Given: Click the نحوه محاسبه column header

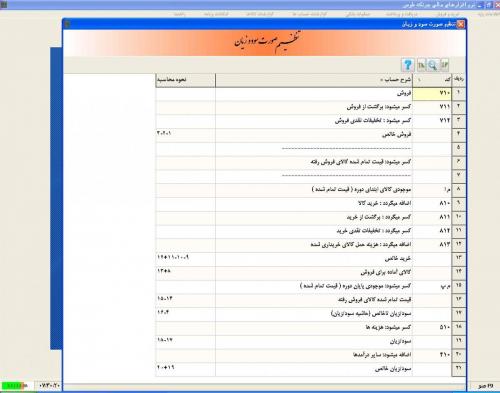Looking at the screenshot, I should (x=185, y=80).
